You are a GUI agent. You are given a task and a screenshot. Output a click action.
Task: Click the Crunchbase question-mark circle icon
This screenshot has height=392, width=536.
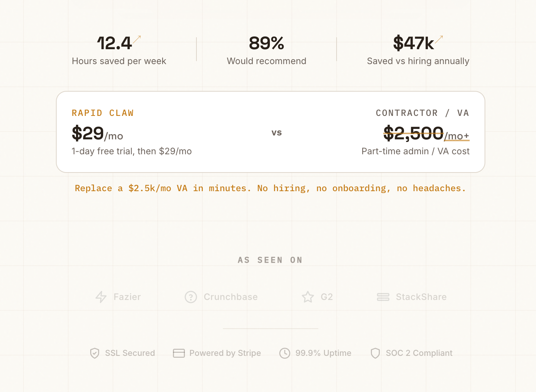click(191, 297)
